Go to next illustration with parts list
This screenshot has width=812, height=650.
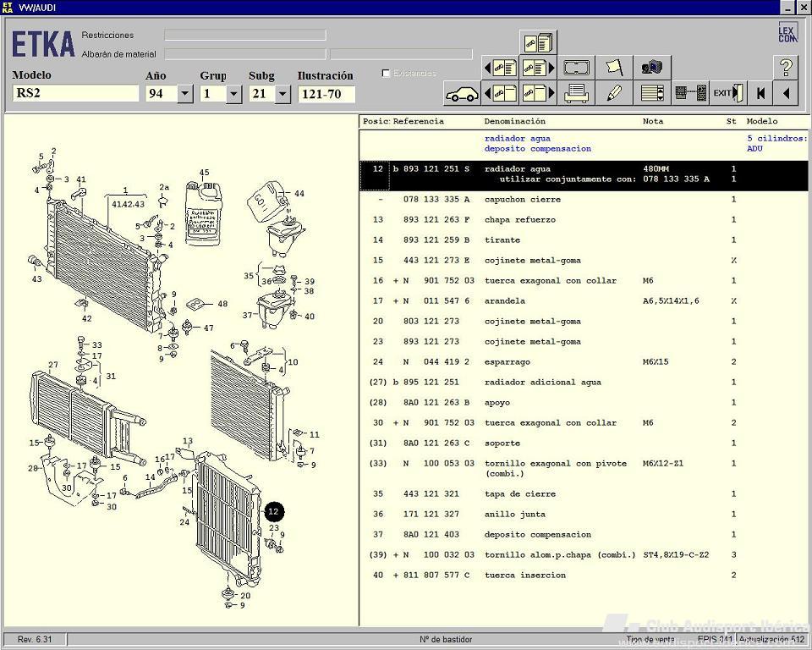tap(538, 68)
